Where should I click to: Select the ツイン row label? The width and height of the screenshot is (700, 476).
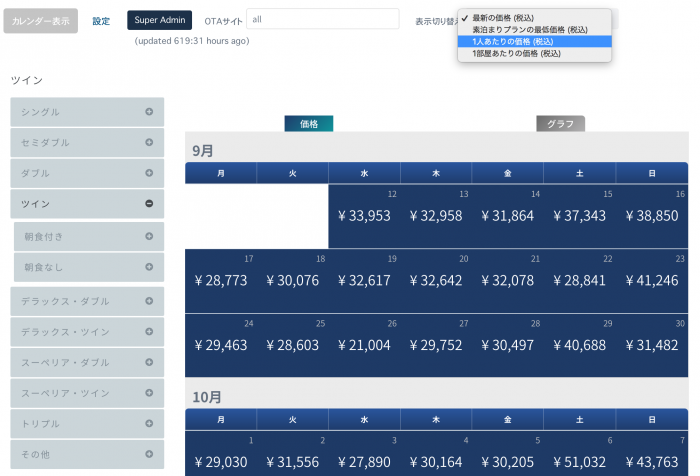(35, 204)
